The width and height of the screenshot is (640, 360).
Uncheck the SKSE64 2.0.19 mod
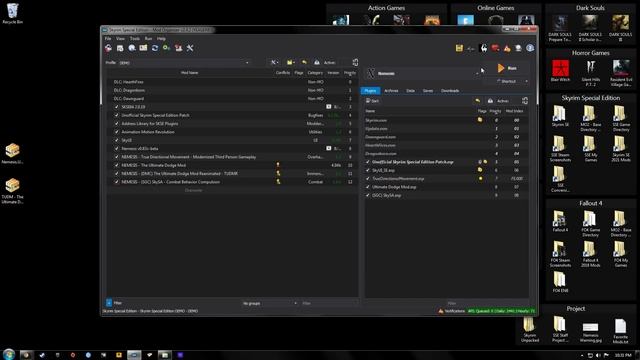pos(116,107)
